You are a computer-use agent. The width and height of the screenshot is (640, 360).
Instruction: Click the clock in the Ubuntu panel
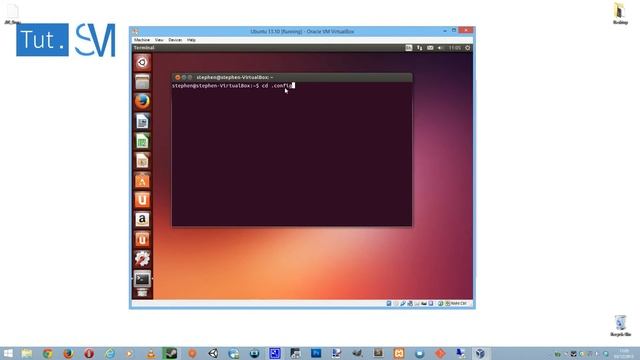coord(455,48)
